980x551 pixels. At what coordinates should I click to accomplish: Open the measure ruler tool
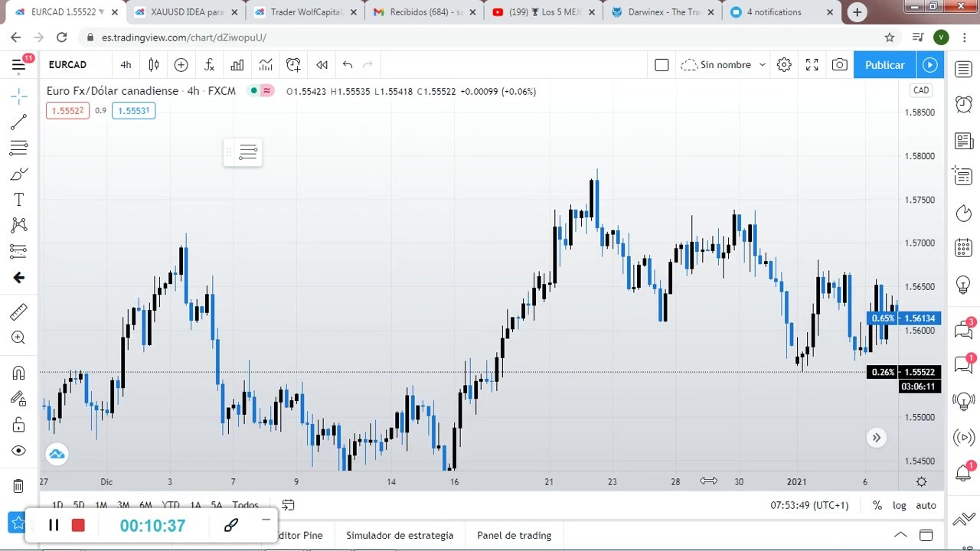[x=18, y=311]
